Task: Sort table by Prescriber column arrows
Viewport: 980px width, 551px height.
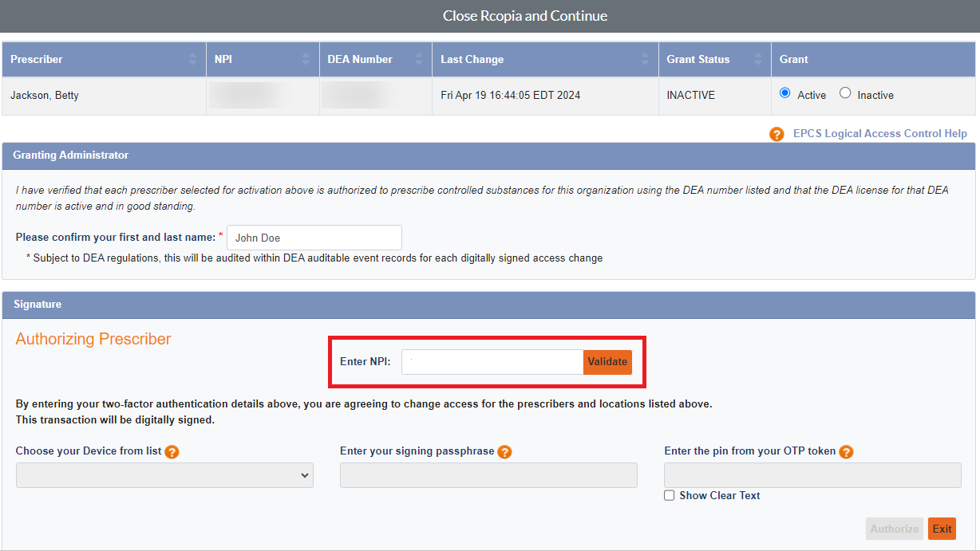Action: (192, 60)
